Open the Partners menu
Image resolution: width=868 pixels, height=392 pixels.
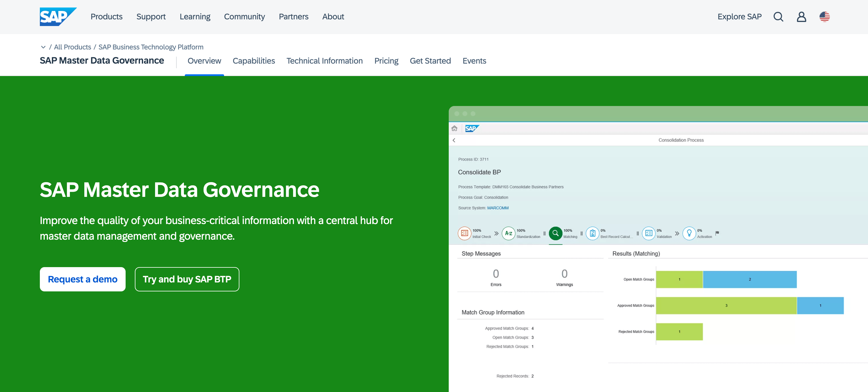pos(293,16)
